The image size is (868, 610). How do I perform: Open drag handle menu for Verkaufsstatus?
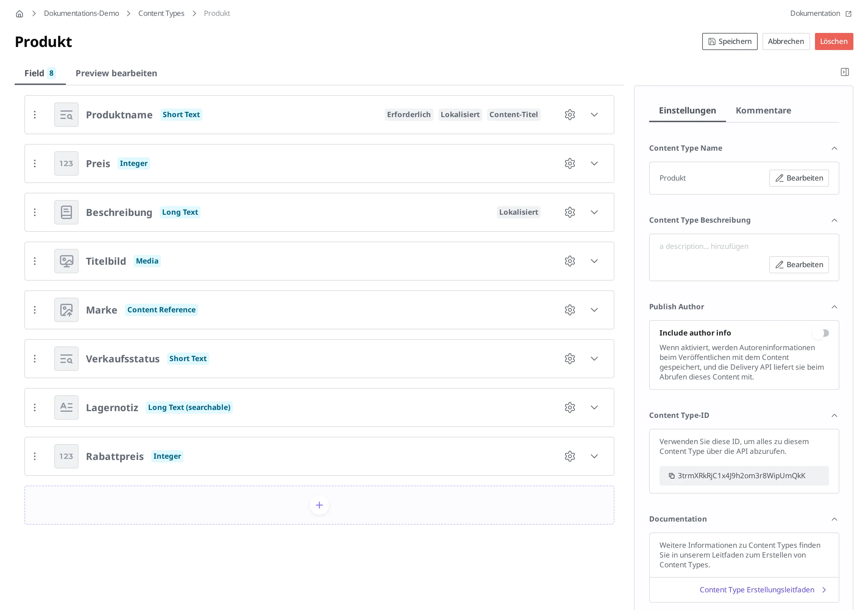tap(35, 359)
